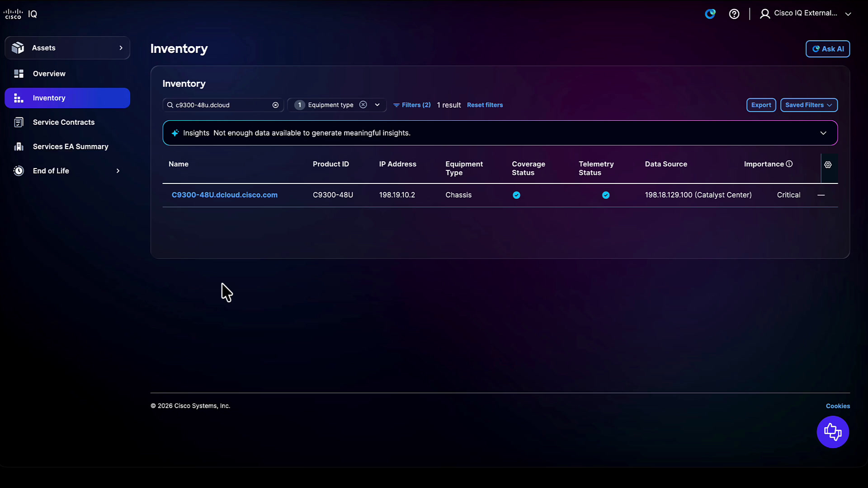Click the search field containing c9300-48u.dcloud

point(223,105)
